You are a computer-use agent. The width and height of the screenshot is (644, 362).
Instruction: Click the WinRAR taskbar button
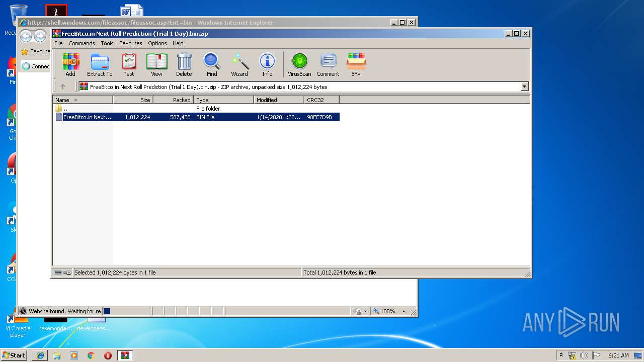point(125,355)
